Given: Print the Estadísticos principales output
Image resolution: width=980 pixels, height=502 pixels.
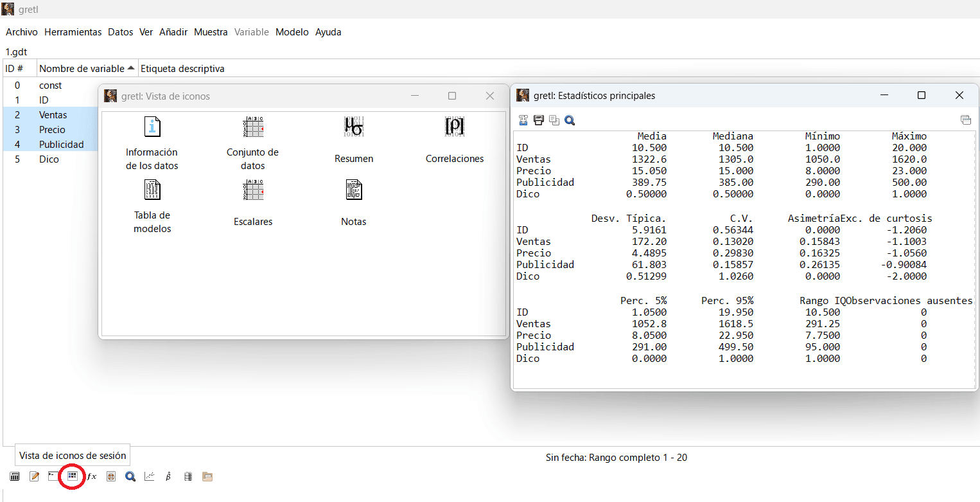Looking at the screenshot, I should 539,120.
